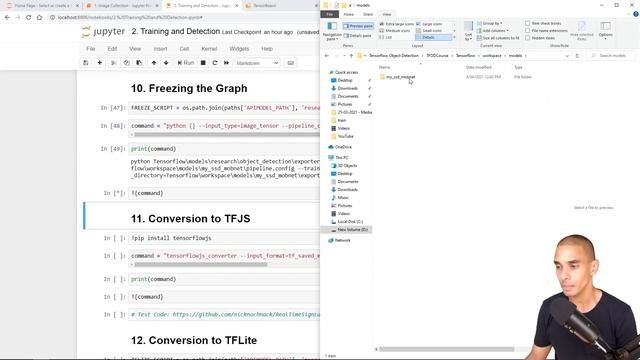Image resolution: width=640 pixels, height=360 pixels.
Task: Go back in File Explorer
Action: [327, 56]
